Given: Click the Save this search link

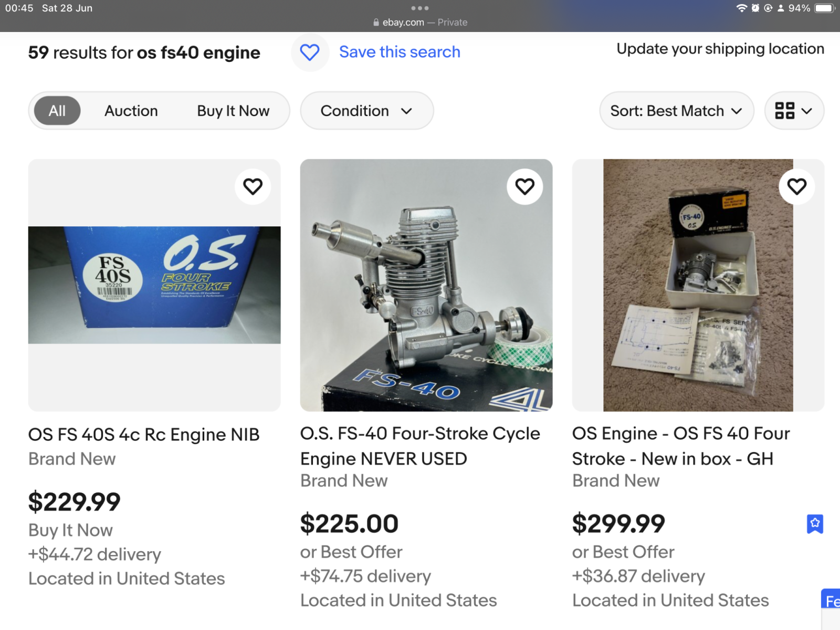Looking at the screenshot, I should point(400,52).
